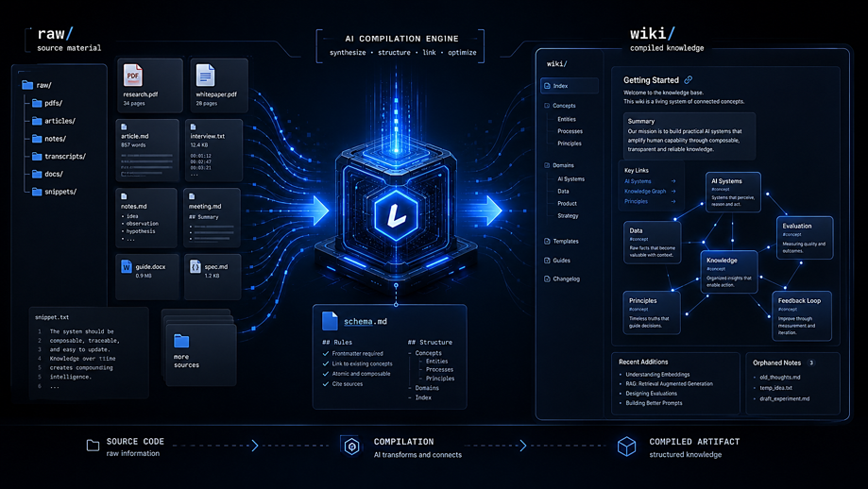Open the notes/ folder in raw tree
Image resolution: width=868 pixels, height=489 pixels.
pos(49,138)
